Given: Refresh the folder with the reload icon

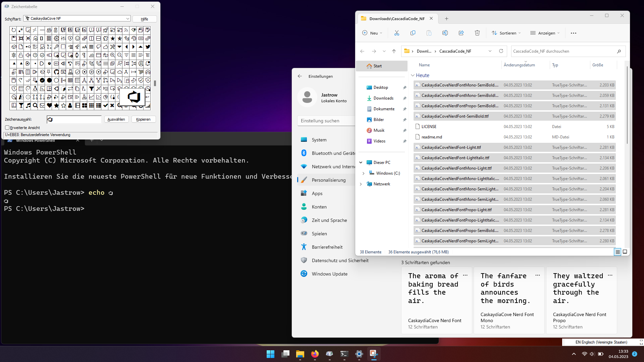Looking at the screenshot, I should click(x=501, y=51).
